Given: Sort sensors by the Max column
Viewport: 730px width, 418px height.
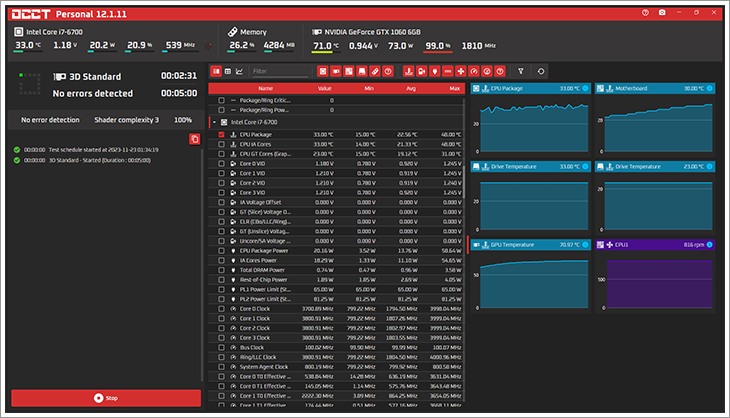Looking at the screenshot, I should click(455, 88).
